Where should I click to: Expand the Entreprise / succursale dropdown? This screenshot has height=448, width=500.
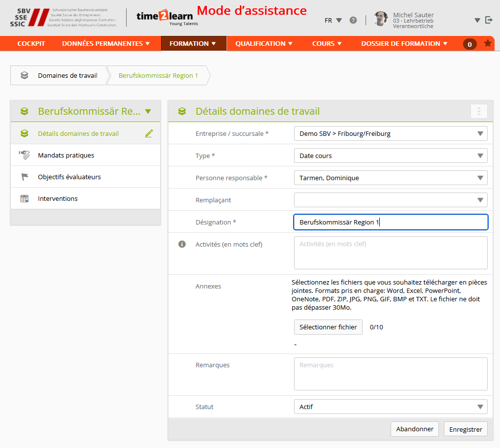click(x=390, y=133)
